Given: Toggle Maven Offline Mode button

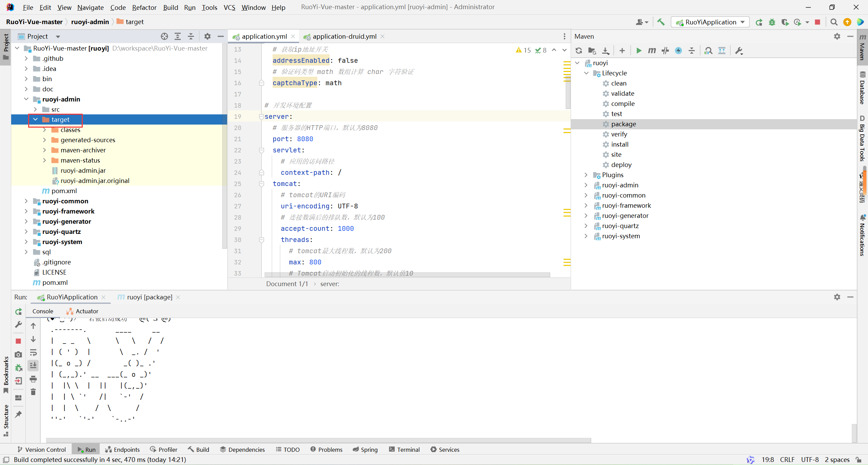Looking at the screenshot, I should point(665,51).
